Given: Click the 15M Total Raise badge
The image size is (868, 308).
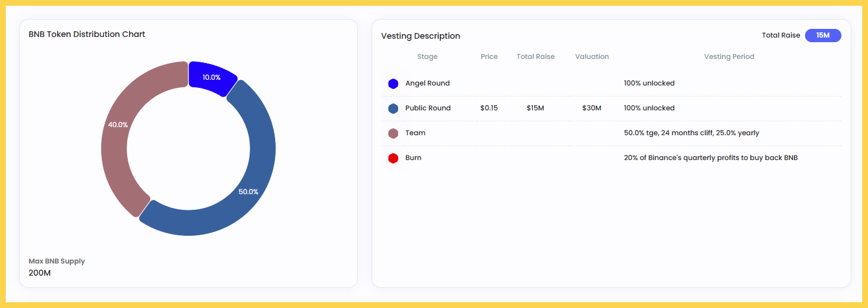Looking at the screenshot, I should pos(823,35).
